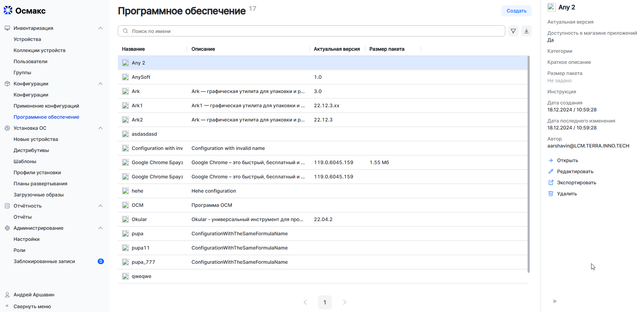The image size is (644, 312).
Task: Click the arrow icon next to Открыть
Action: (551, 160)
